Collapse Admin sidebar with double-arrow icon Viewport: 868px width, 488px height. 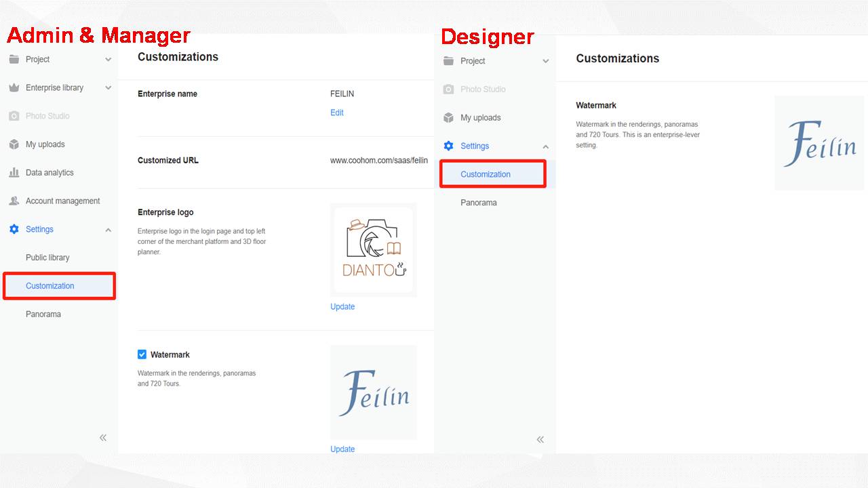tap(103, 438)
